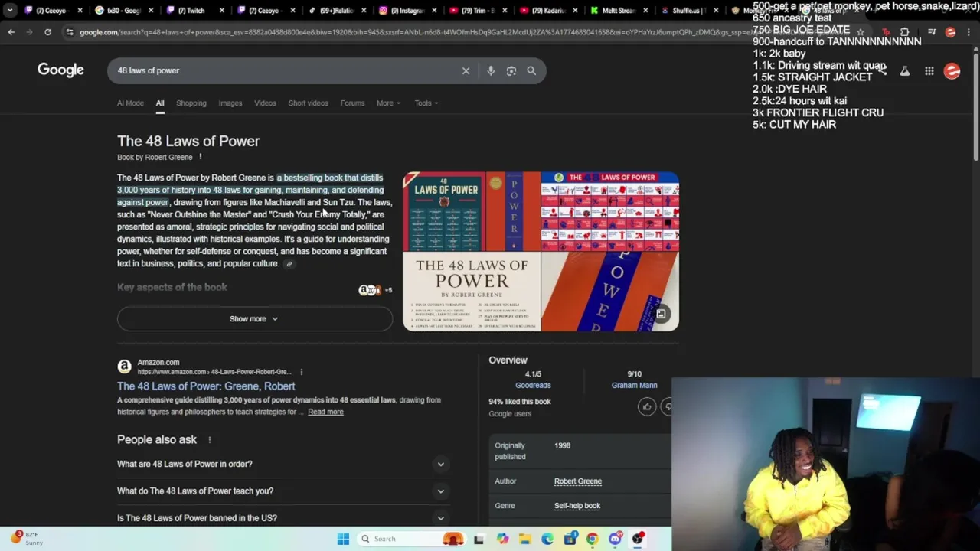This screenshot has width=980, height=551.
Task: Open the weather widget showing Sunny
Action: coord(27,539)
